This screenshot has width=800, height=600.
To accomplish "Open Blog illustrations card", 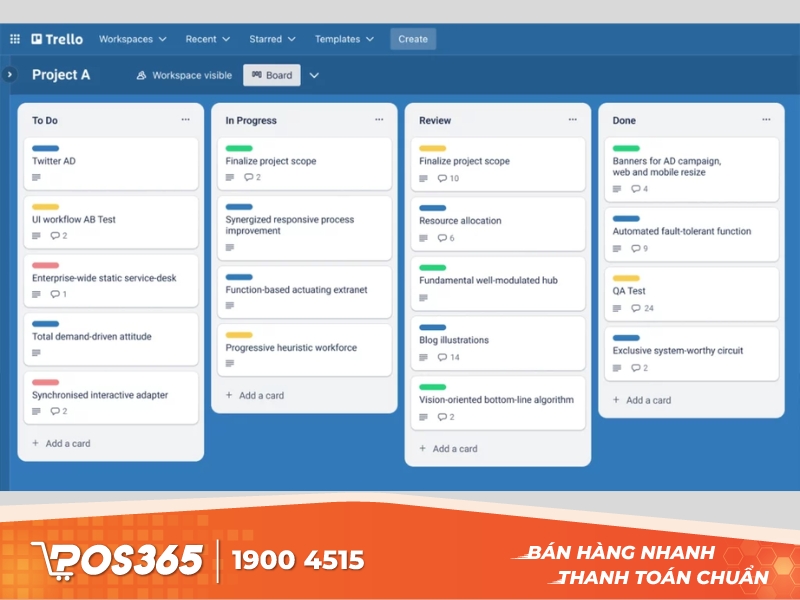I will pos(498,343).
